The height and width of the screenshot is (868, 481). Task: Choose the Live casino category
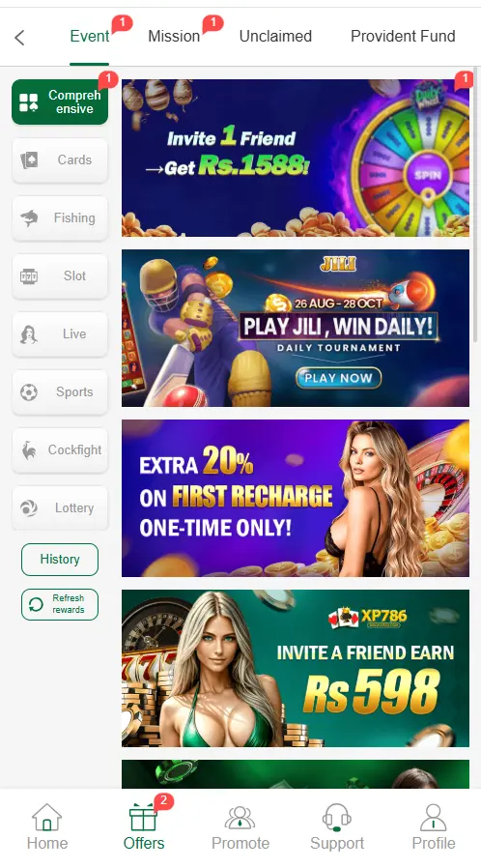[x=60, y=334]
